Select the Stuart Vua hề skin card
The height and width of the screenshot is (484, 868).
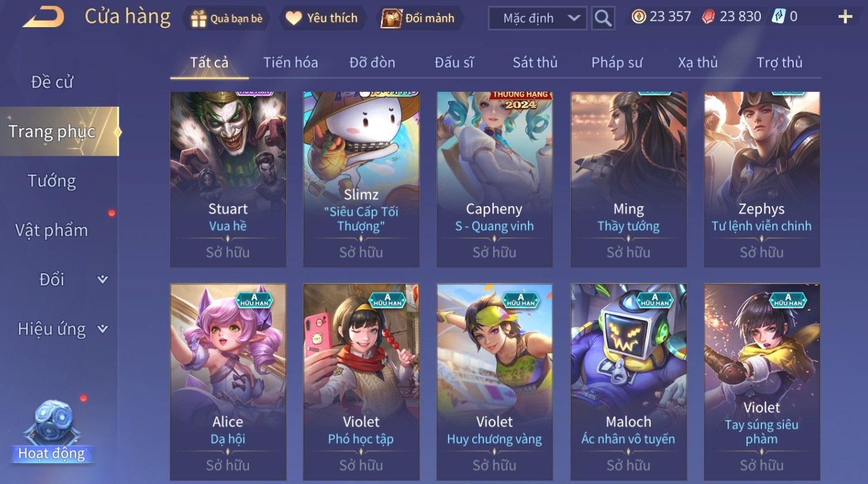pyautogui.click(x=228, y=179)
